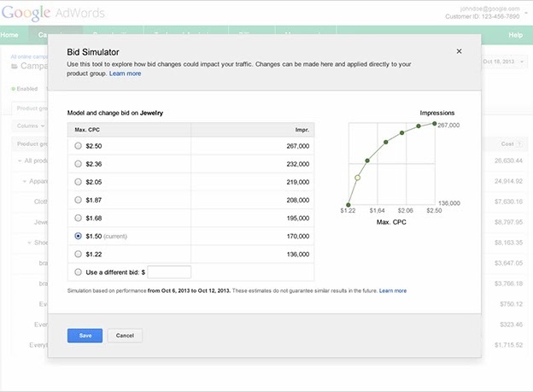Choose the $2.05 bid radio button
This screenshot has width=533, height=392.
coord(79,182)
